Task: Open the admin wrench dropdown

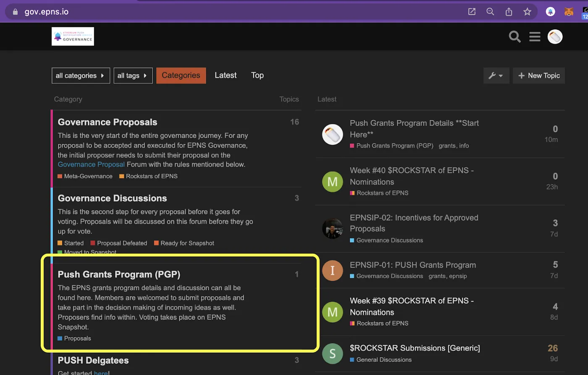Action: [x=496, y=76]
